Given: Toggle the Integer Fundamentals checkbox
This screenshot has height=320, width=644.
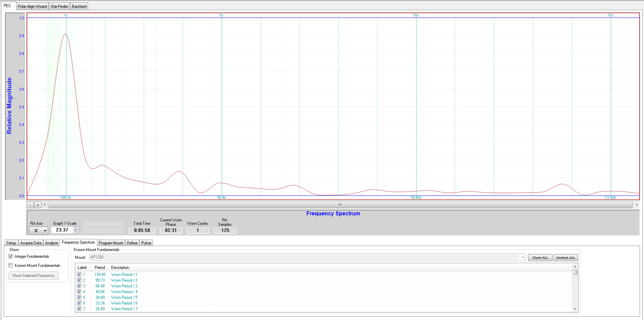Looking at the screenshot, I should 11,256.
